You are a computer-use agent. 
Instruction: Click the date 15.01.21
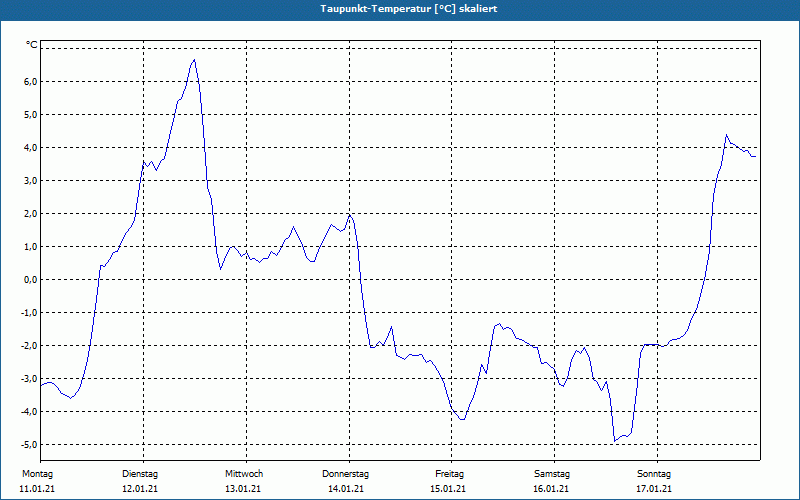(448, 489)
